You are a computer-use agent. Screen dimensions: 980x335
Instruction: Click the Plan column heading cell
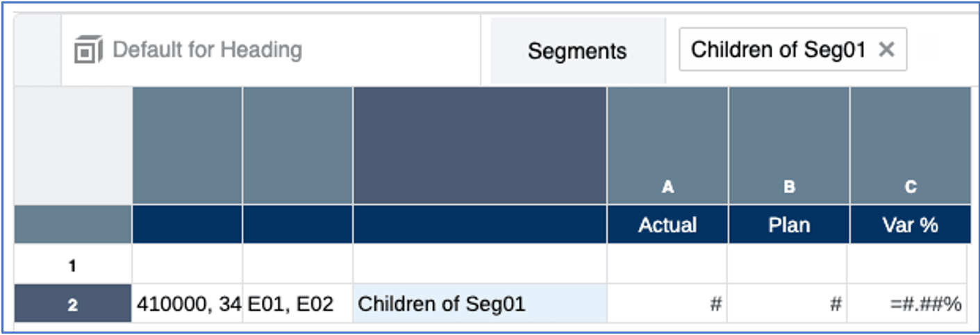point(788,224)
